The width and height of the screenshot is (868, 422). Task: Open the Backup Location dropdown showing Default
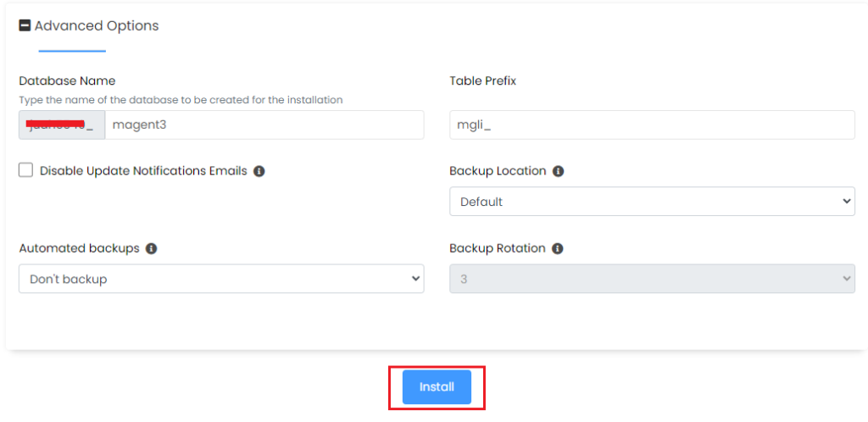click(651, 202)
